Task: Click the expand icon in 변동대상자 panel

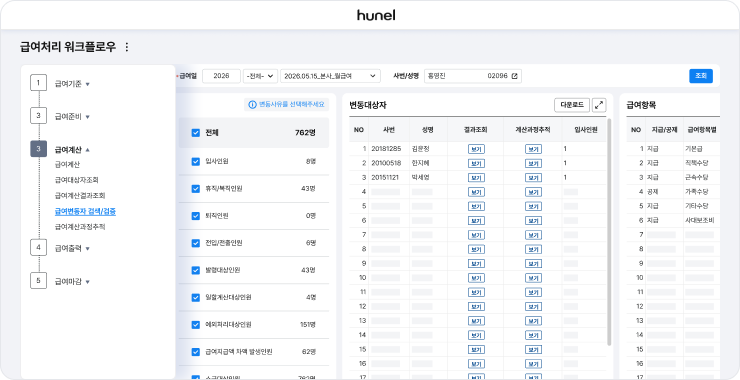Action: point(599,105)
